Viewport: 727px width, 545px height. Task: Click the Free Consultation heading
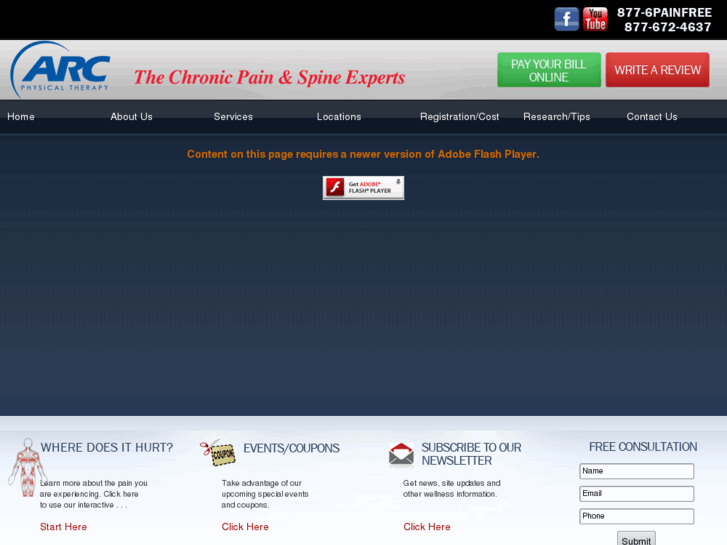[x=643, y=447]
